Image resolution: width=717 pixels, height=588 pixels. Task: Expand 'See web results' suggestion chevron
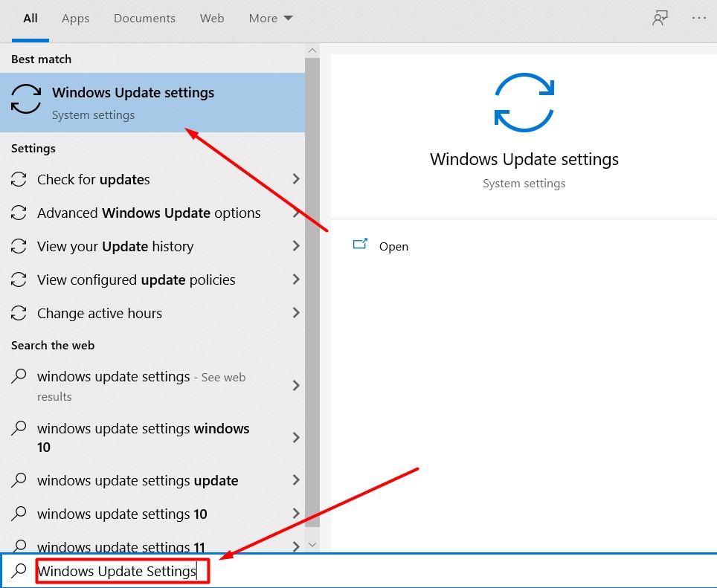[296, 386]
